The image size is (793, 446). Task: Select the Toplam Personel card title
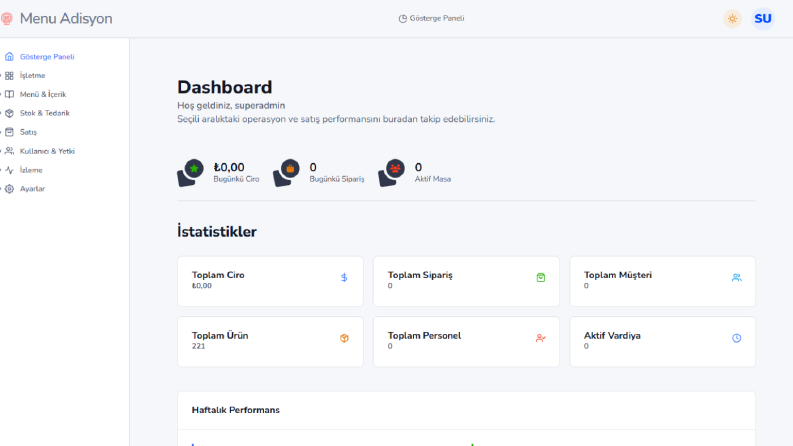424,336
